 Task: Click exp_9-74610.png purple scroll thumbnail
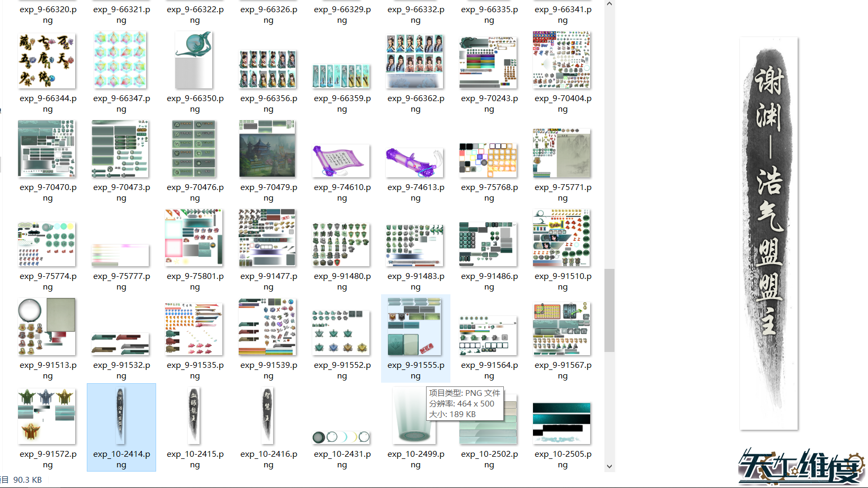[x=341, y=160]
